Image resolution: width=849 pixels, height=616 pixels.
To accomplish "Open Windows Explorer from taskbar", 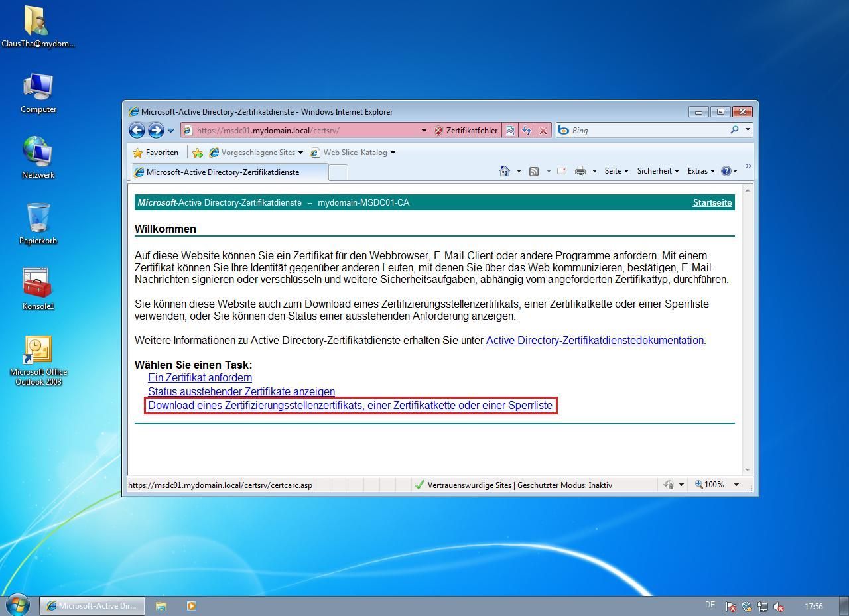I will tap(161, 606).
